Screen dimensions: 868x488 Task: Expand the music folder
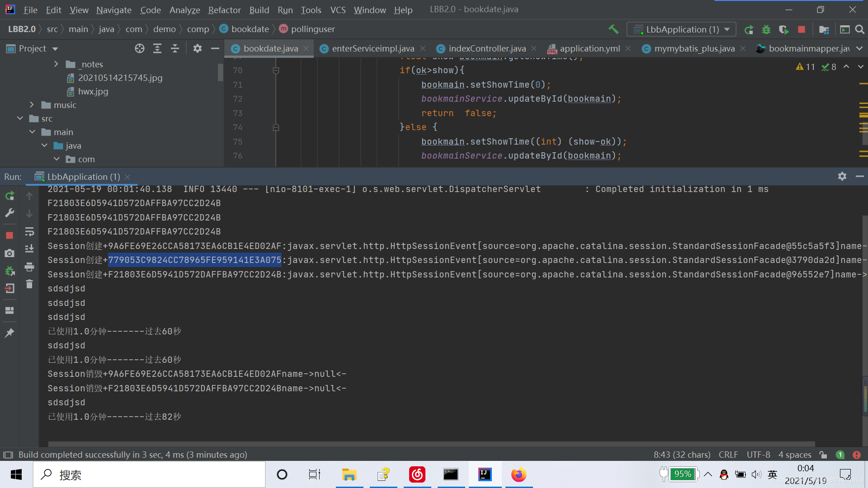click(32, 105)
